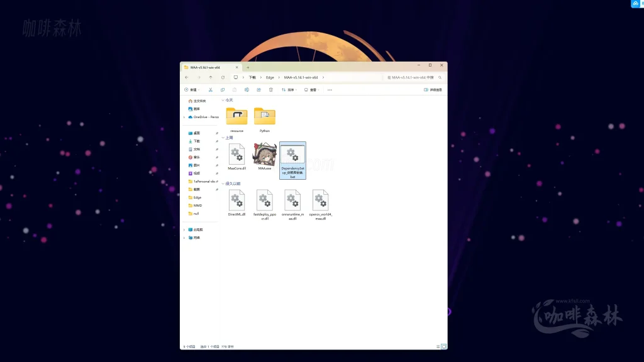Screen dimensions: 644x362
Task: Toggle the details pane button
Action: click(x=433, y=90)
